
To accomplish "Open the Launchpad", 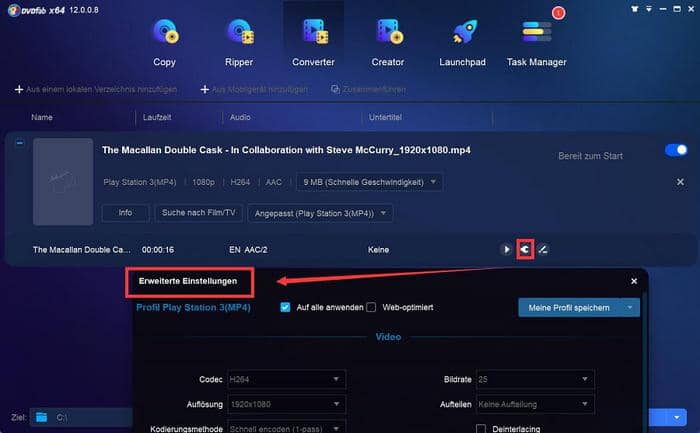I will point(462,43).
